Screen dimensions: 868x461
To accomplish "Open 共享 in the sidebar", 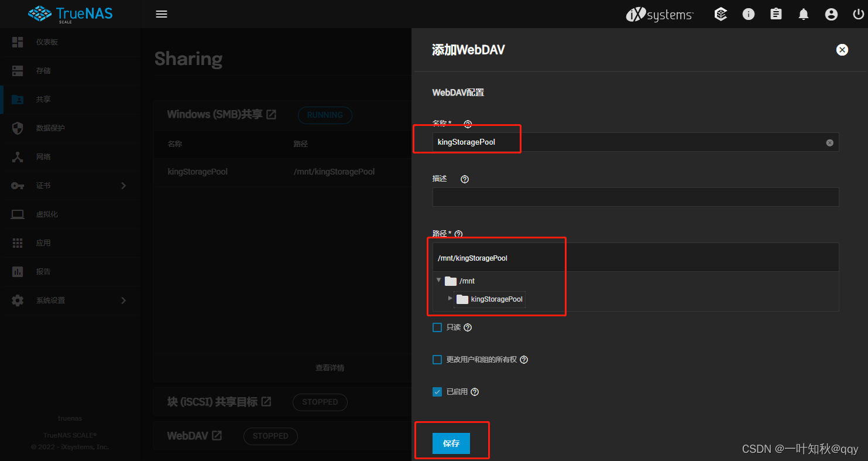I will [70, 100].
